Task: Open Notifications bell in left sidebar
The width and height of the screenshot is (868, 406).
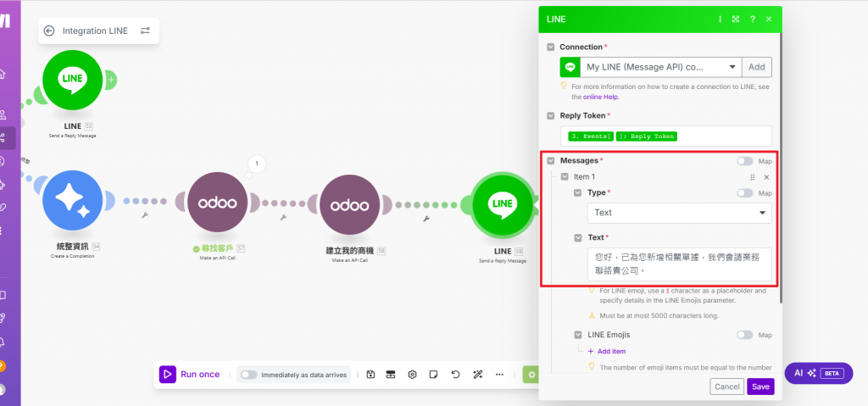Action: (x=3, y=342)
